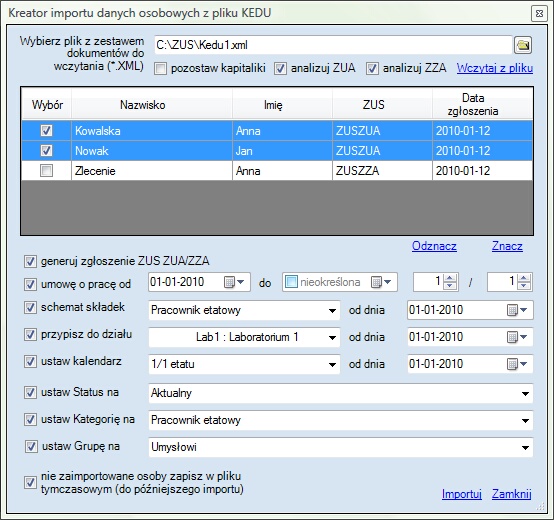Open calendar icon of 'nieokreślona' end date

[376, 282]
